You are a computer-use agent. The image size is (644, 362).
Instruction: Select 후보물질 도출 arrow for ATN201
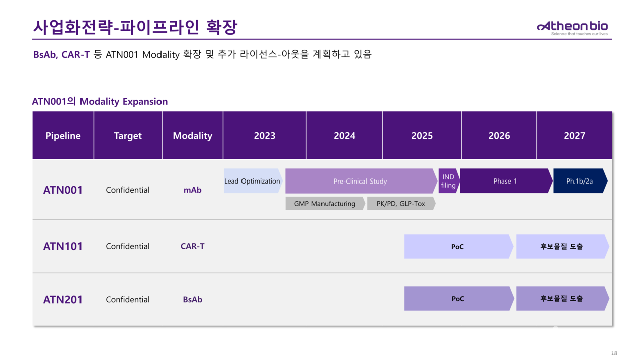(560, 298)
